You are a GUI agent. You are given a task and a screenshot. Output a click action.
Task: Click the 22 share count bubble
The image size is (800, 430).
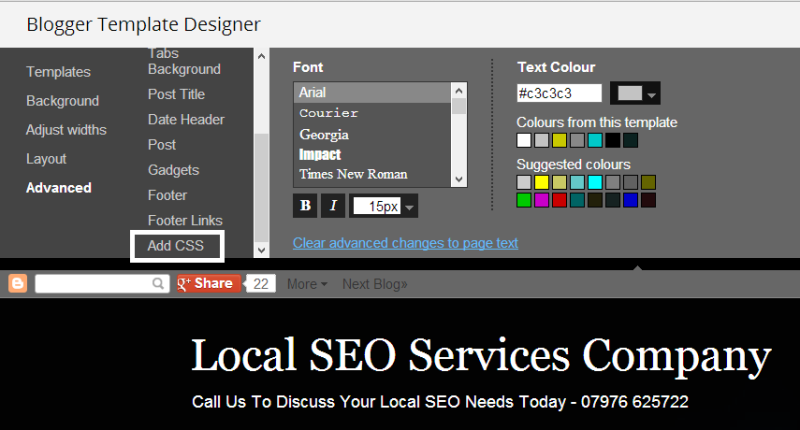point(260,284)
